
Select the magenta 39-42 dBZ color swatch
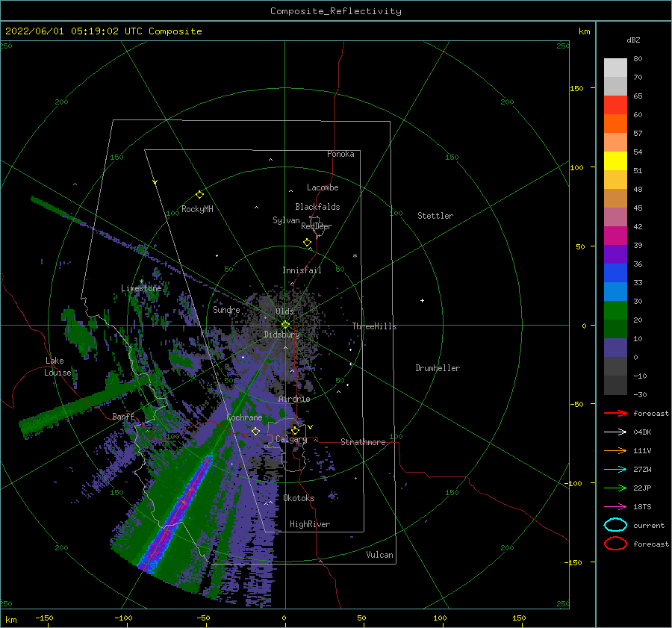coord(615,236)
